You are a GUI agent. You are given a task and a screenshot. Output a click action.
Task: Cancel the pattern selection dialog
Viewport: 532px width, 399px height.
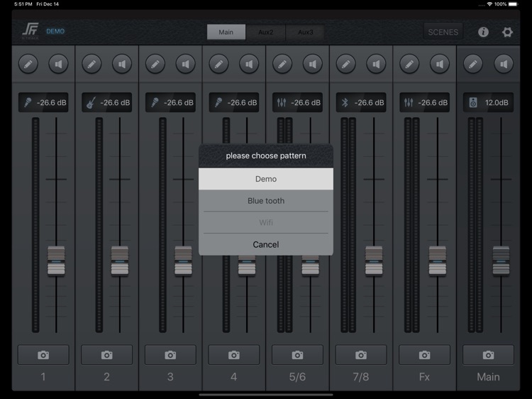pyautogui.click(x=266, y=244)
